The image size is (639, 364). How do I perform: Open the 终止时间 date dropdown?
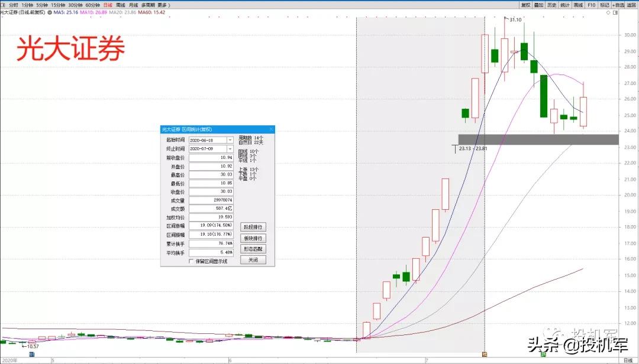[x=230, y=149]
